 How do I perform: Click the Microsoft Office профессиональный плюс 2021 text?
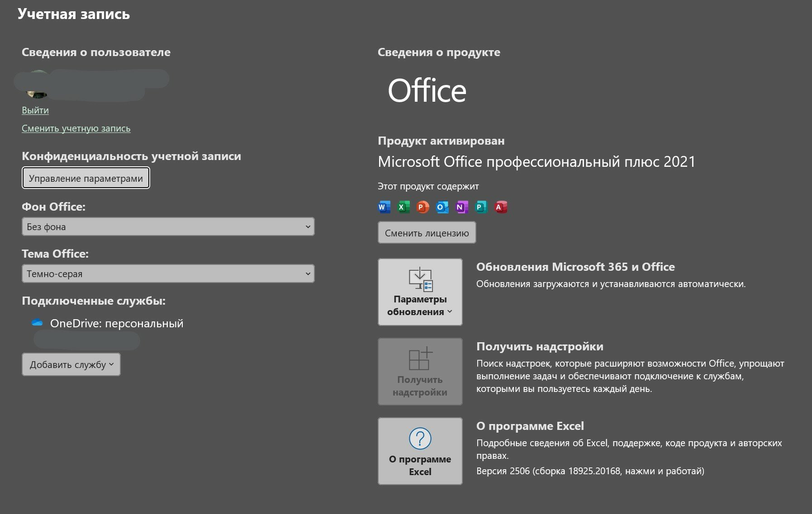pos(537,161)
